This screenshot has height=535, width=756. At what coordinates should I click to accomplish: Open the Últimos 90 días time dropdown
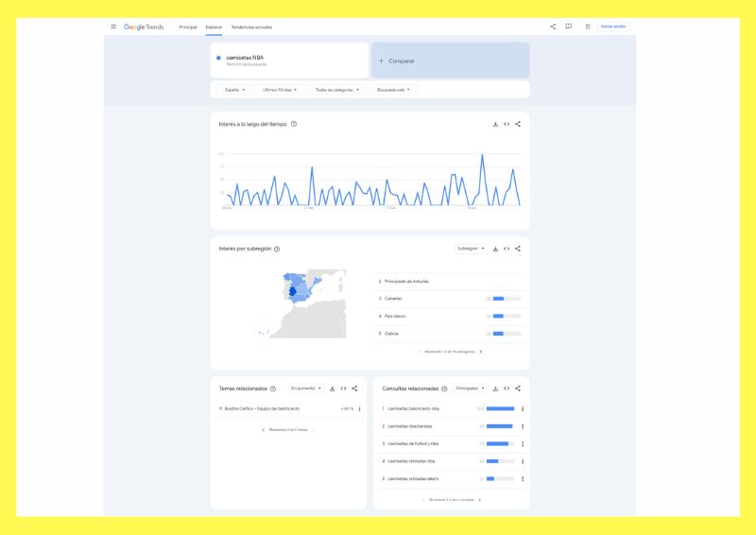(280, 90)
